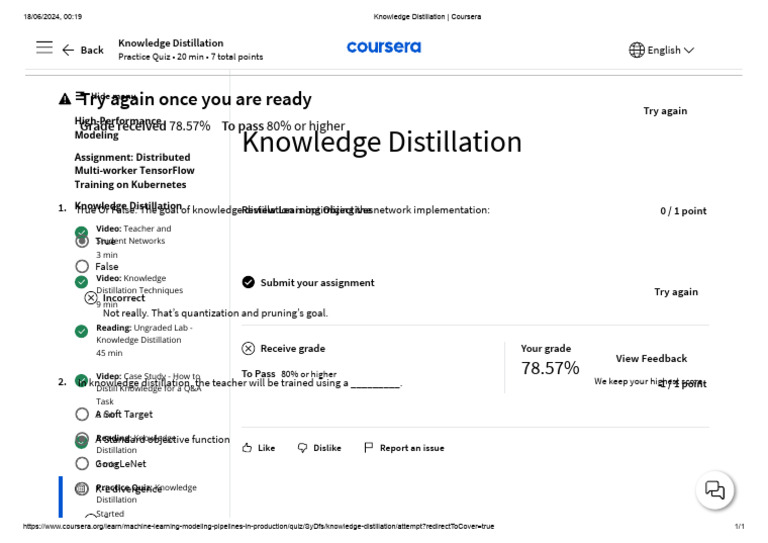
Task: Click the flag Report an issue icon
Action: click(368, 448)
